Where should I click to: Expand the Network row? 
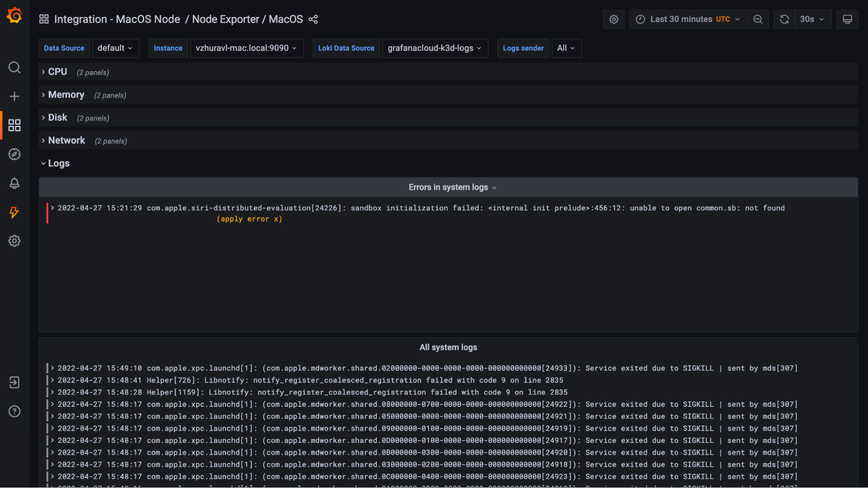coord(66,141)
